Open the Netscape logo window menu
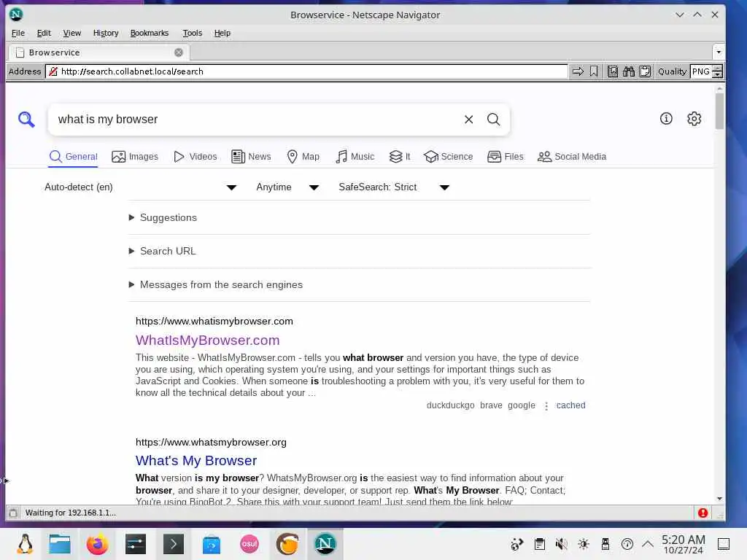 (16, 15)
